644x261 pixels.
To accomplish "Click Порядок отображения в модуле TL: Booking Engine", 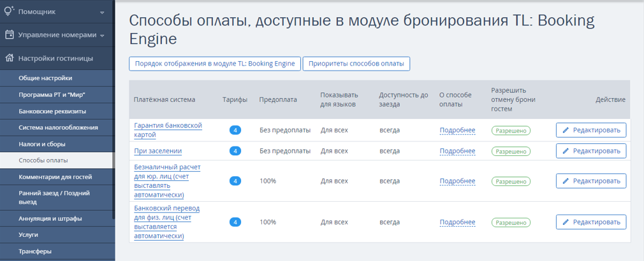I will [215, 64].
